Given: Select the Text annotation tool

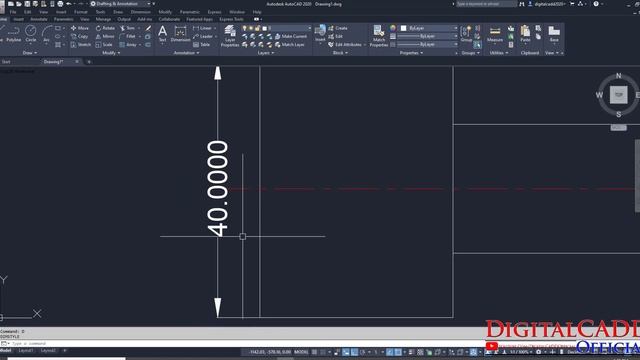Looking at the screenshot, I should coord(162,34).
